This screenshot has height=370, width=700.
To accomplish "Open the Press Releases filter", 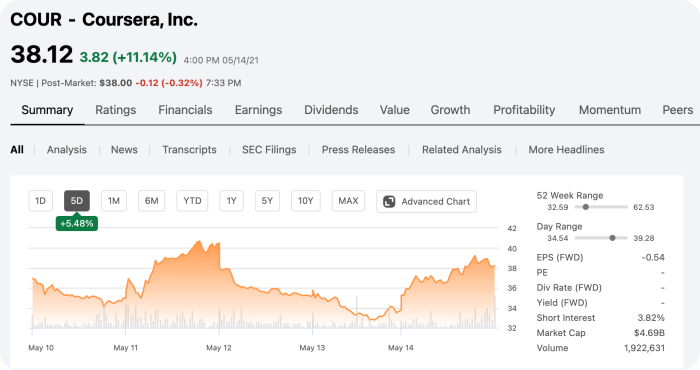I will tap(358, 150).
